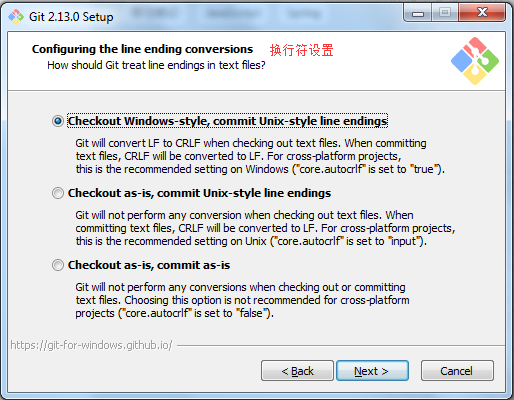514x400 pixels.
Task: Click the 'Checkout as-is, commit as-is' label text
Action: tap(149, 265)
